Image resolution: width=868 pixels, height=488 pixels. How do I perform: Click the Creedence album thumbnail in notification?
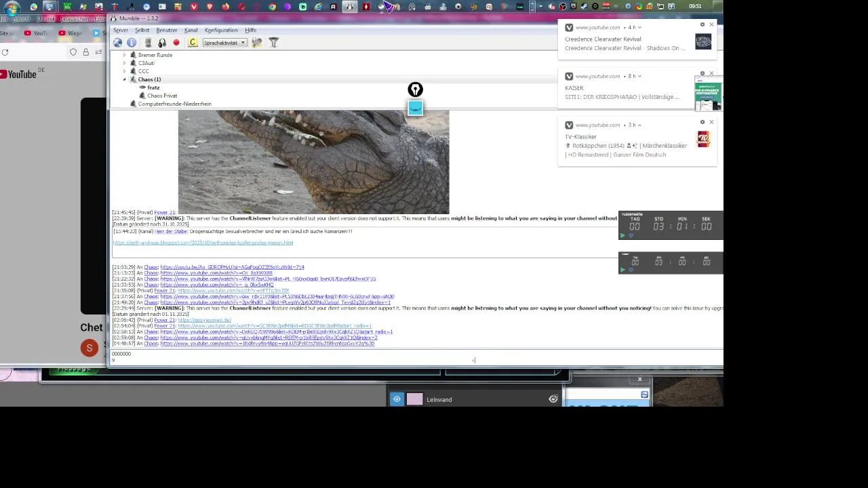tap(703, 42)
